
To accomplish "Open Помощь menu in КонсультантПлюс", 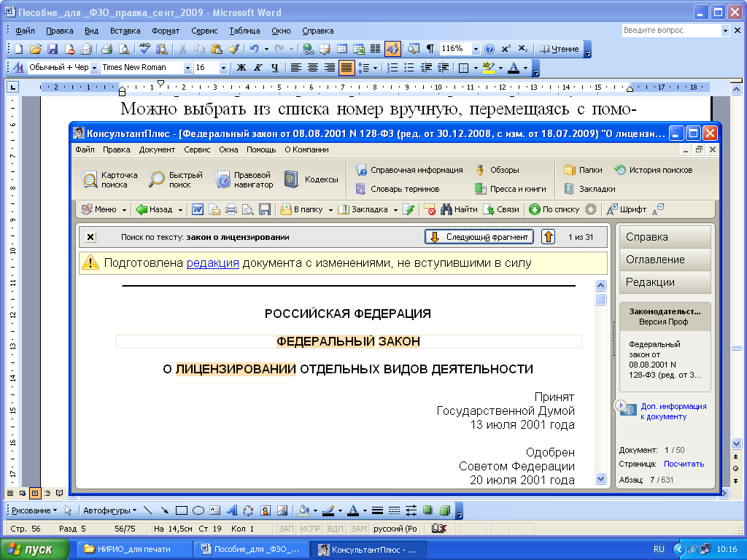I will (x=261, y=149).
